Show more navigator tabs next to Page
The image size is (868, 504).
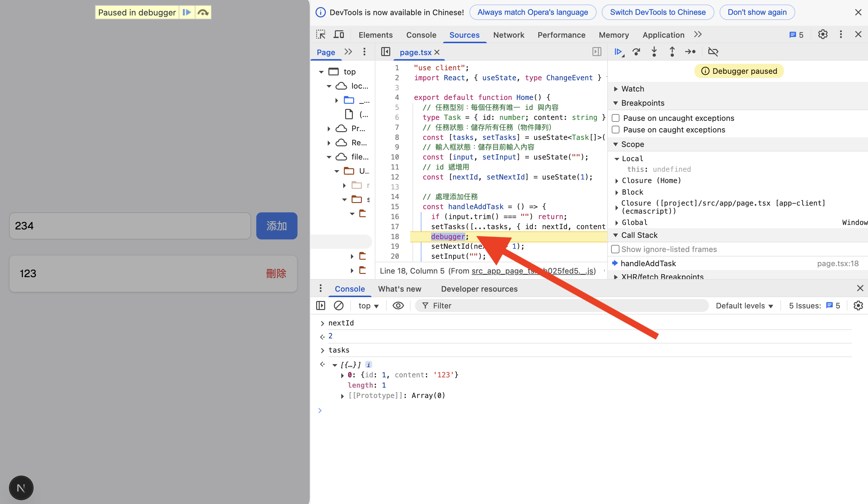click(348, 52)
